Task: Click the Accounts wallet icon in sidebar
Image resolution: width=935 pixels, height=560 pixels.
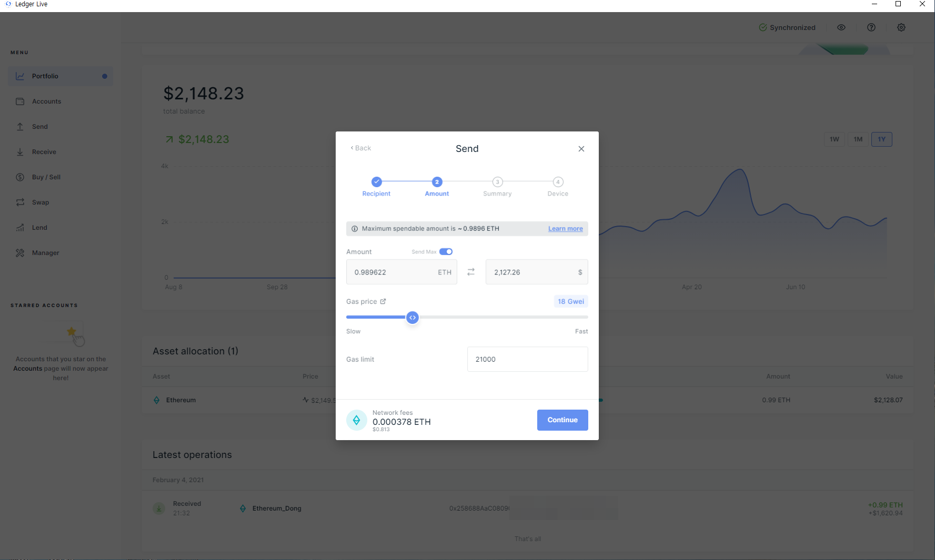Action: click(20, 101)
